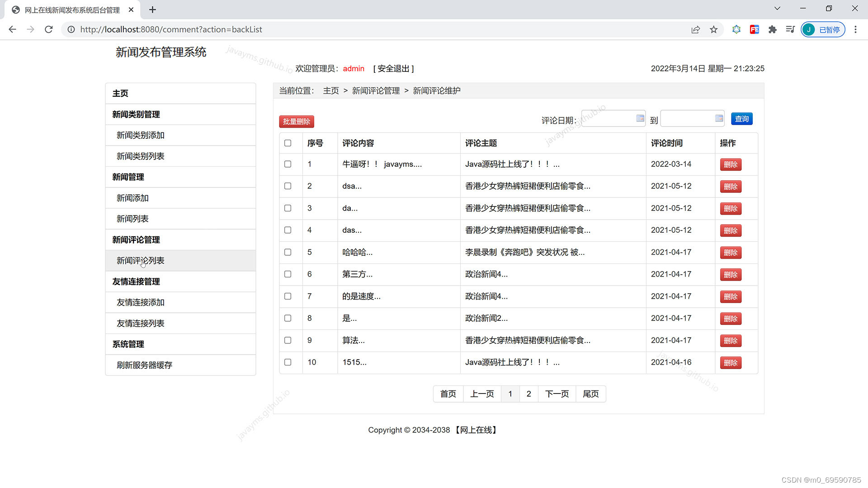Click comment topic Java源码社上线了 in row 1
The height and width of the screenshot is (488, 868).
[x=512, y=164]
